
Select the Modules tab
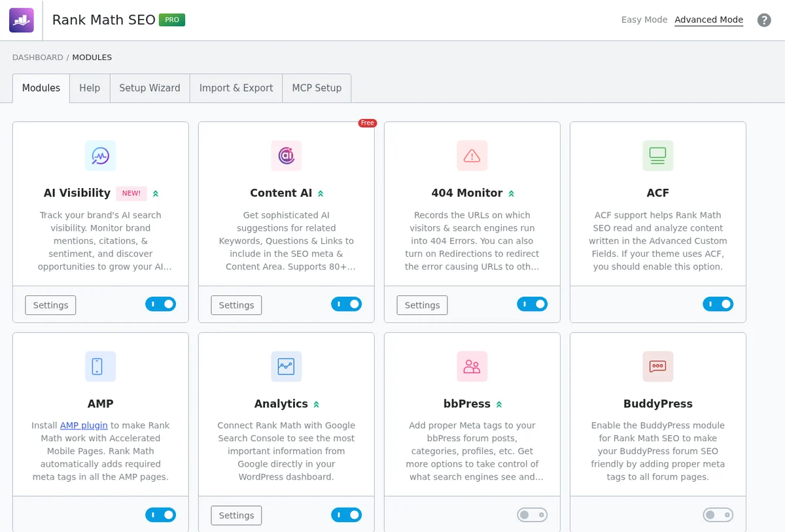click(41, 88)
